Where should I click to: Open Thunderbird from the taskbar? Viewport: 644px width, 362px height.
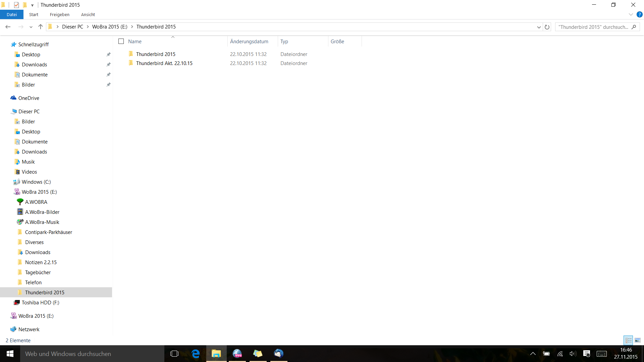278,354
